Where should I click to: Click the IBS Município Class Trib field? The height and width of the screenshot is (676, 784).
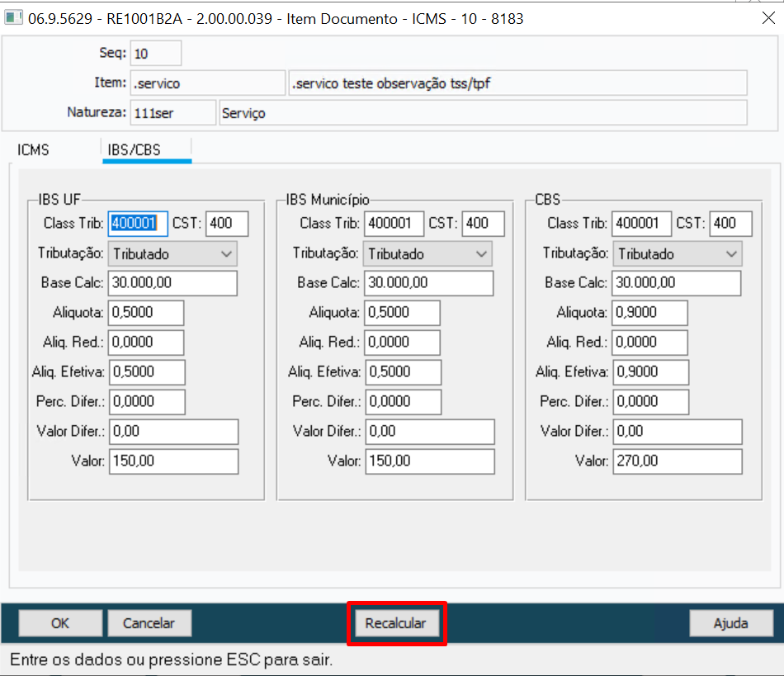click(x=394, y=223)
